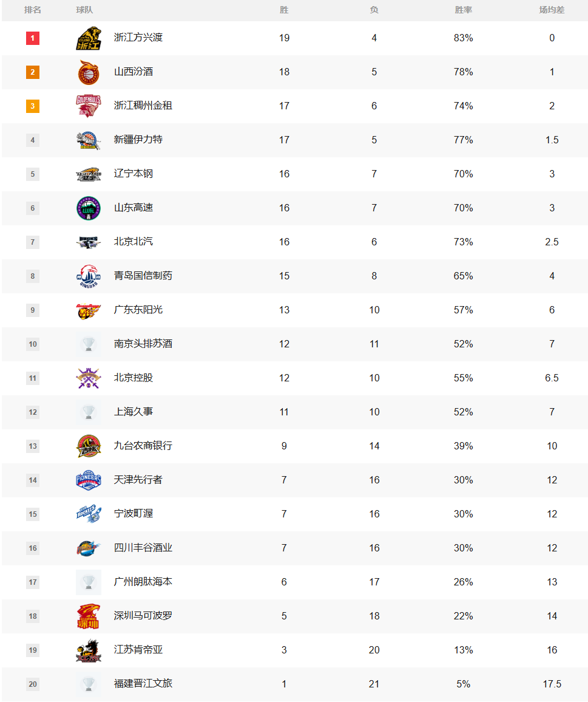Click the 江苏肯帝亚 dragon logo
This screenshot has height=702, width=588.
(x=89, y=650)
